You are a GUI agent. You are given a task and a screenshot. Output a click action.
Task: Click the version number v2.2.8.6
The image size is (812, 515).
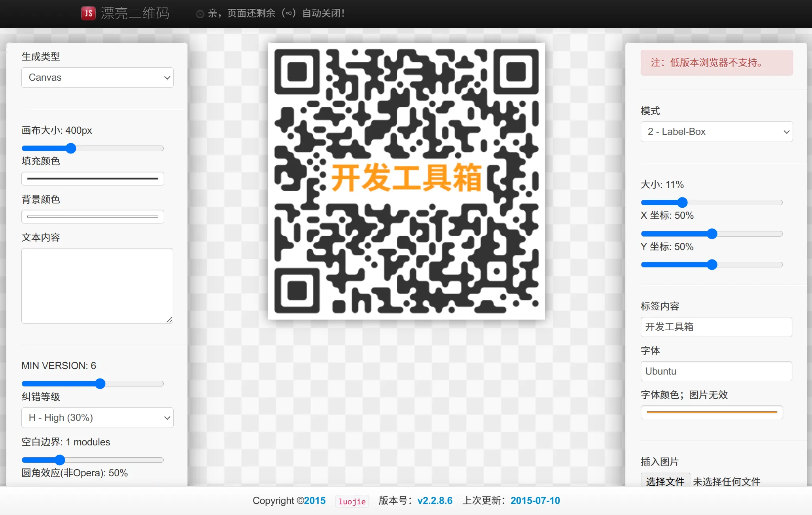[435, 501]
